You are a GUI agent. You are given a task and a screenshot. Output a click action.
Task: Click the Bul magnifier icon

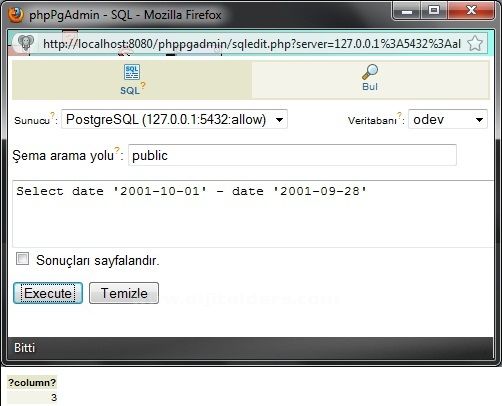[370, 72]
